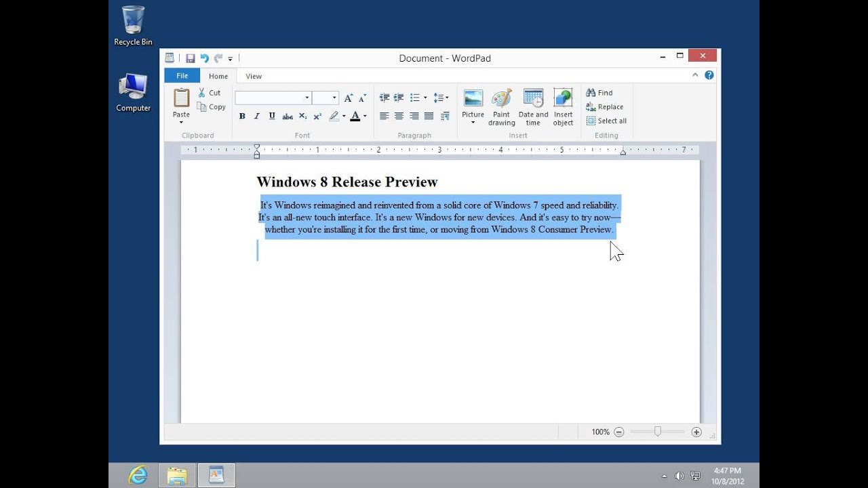The image size is (868, 488).
Task: Click the Save icon in quick access toolbar
Action: pos(191,58)
